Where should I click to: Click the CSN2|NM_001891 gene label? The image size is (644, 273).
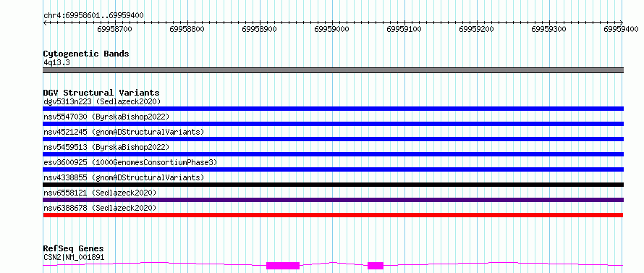pyautogui.click(x=74, y=258)
